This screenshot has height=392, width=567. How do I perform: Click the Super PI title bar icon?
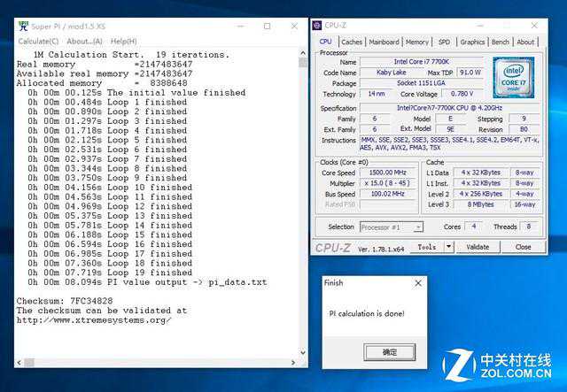22,26
